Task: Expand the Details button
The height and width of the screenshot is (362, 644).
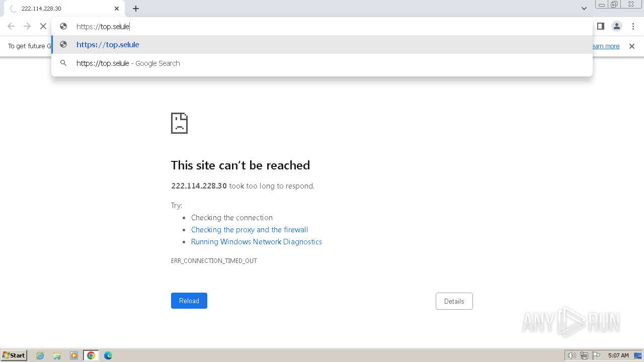Action: (454, 301)
